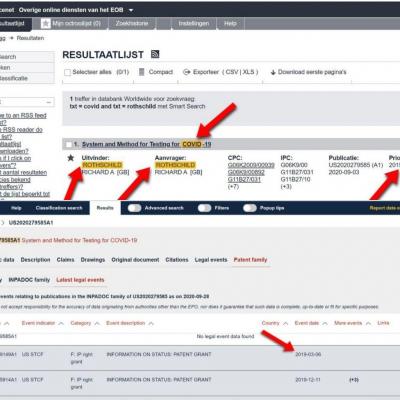Click the Exporteer arrow icon

[187, 72]
